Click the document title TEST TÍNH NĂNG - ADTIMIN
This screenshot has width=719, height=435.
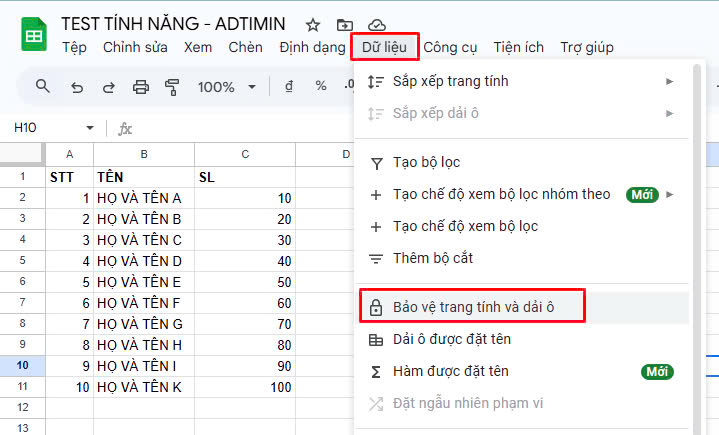point(173,24)
